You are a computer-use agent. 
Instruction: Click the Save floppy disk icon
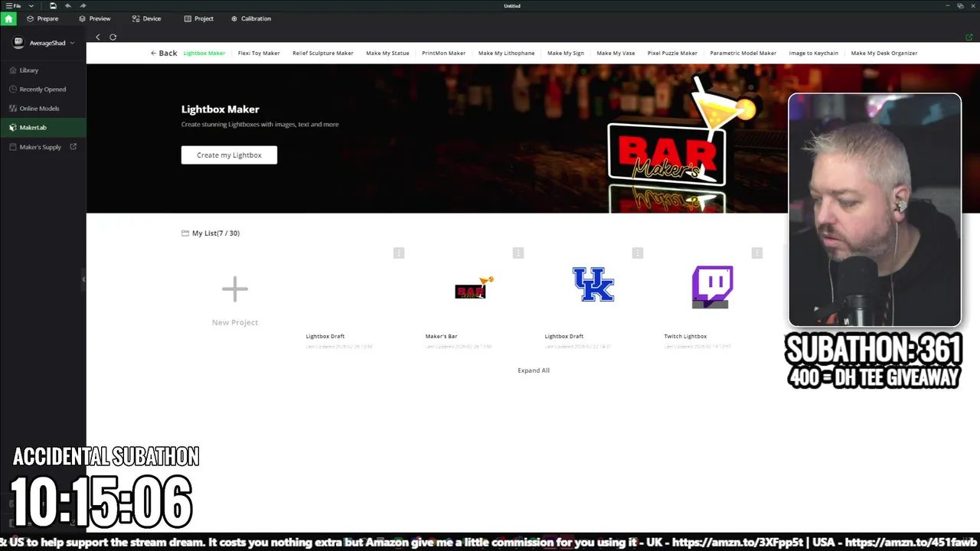click(x=53, y=5)
